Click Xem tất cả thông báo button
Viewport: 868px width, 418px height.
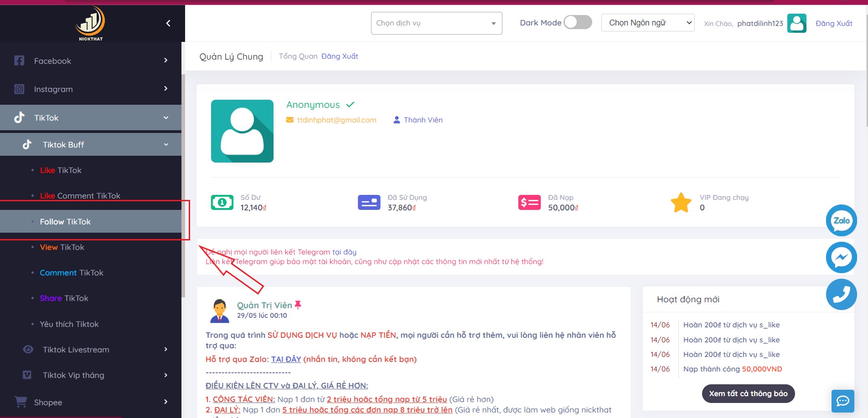point(748,393)
